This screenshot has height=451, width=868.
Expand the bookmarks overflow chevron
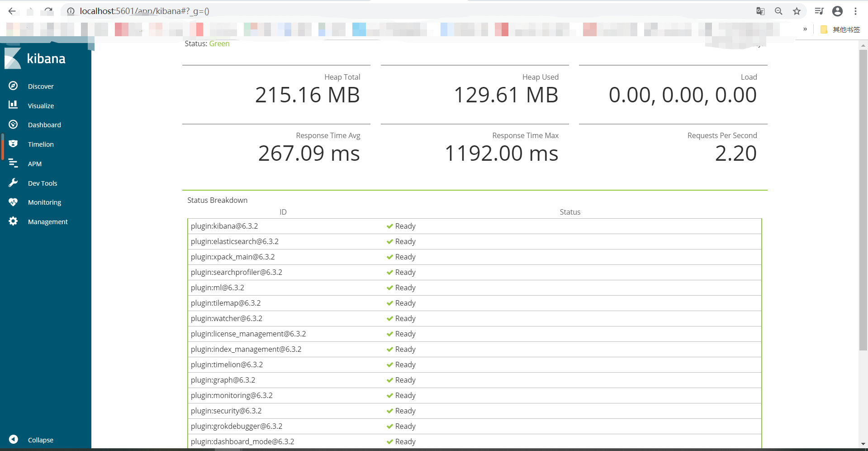point(805,29)
